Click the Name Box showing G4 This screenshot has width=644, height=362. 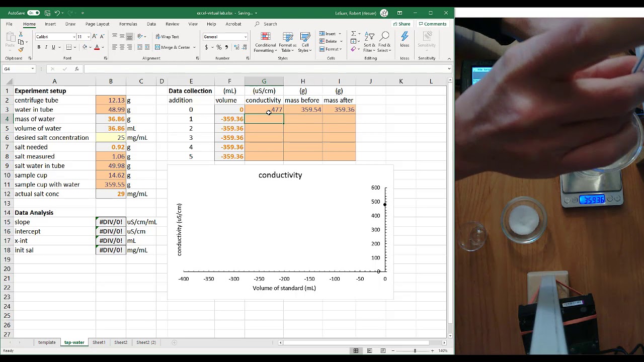18,69
